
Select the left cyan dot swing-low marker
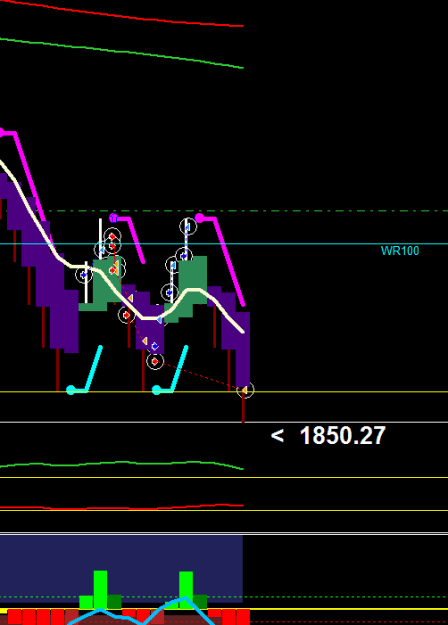71,390
